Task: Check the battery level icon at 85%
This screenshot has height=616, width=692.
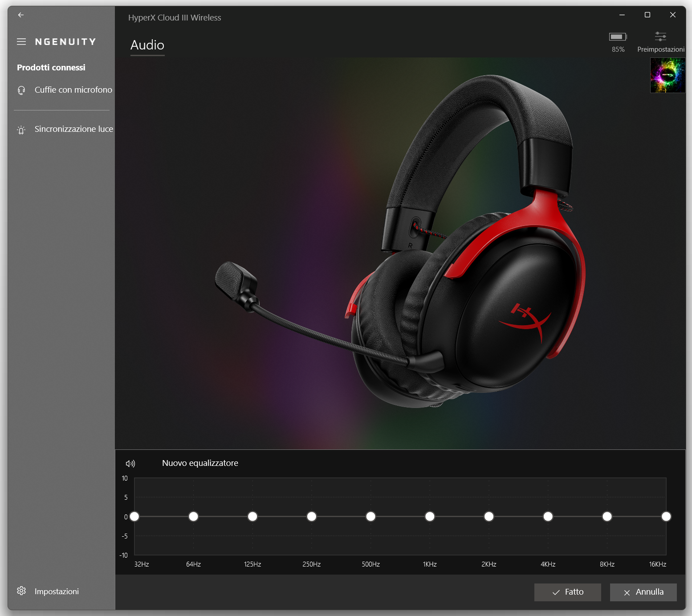Action: [618, 37]
